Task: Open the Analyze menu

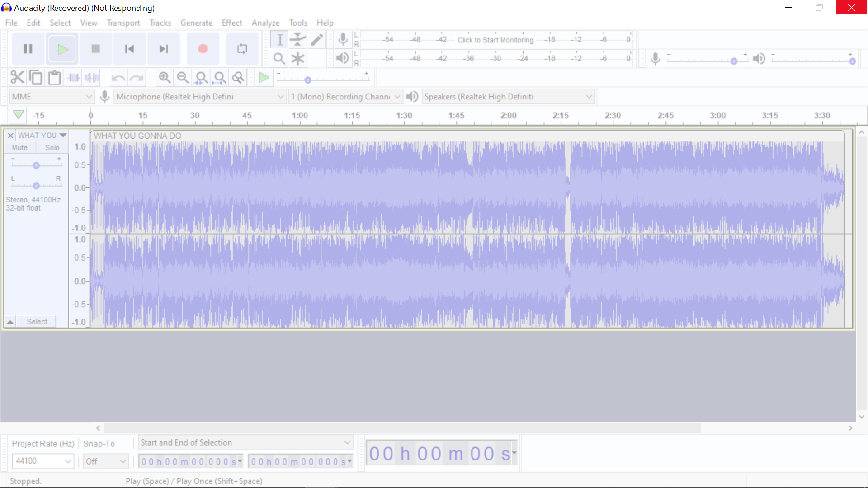Action: [x=266, y=23]
